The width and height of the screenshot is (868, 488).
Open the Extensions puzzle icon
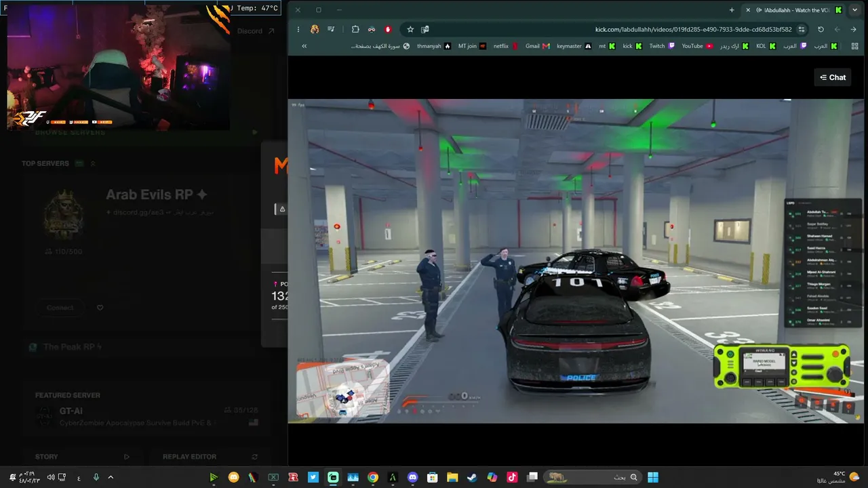coord(355,29)
